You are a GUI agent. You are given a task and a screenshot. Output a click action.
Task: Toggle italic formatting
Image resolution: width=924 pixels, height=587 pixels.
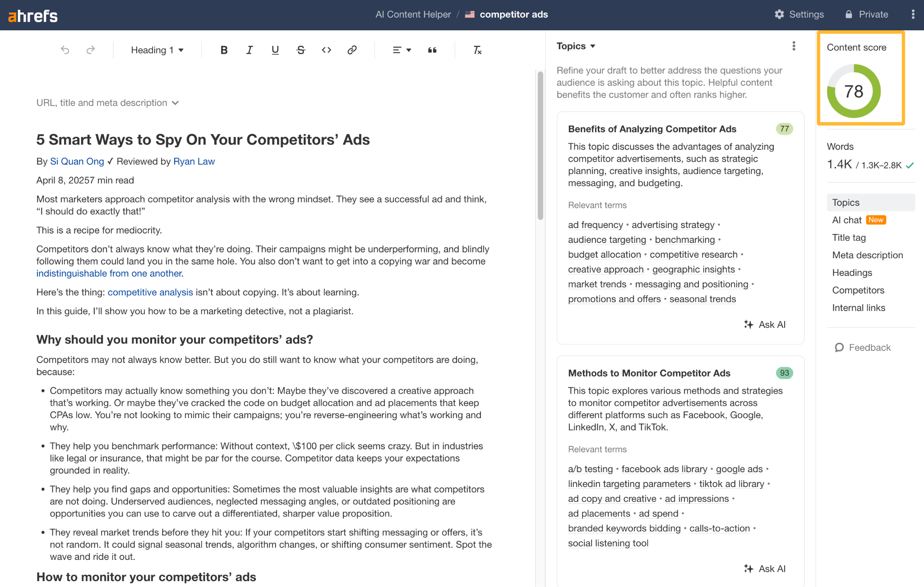pyautogui.click(x=249, y=50)
